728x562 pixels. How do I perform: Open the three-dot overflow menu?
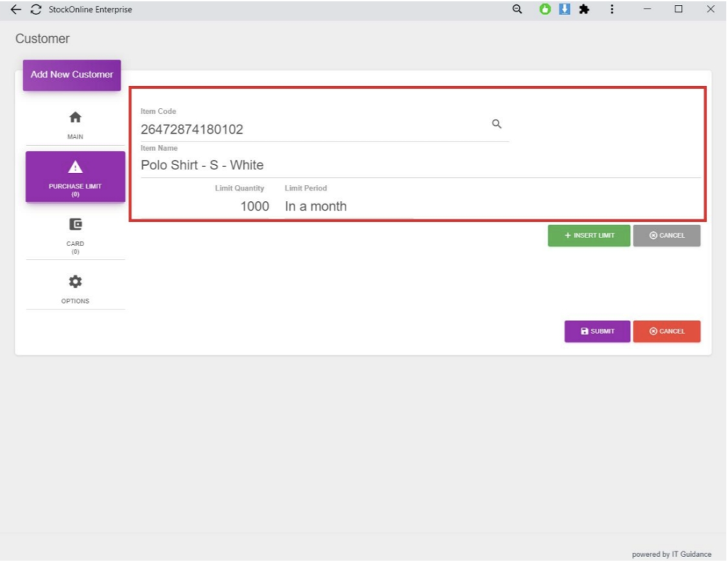tap(612, 10)
